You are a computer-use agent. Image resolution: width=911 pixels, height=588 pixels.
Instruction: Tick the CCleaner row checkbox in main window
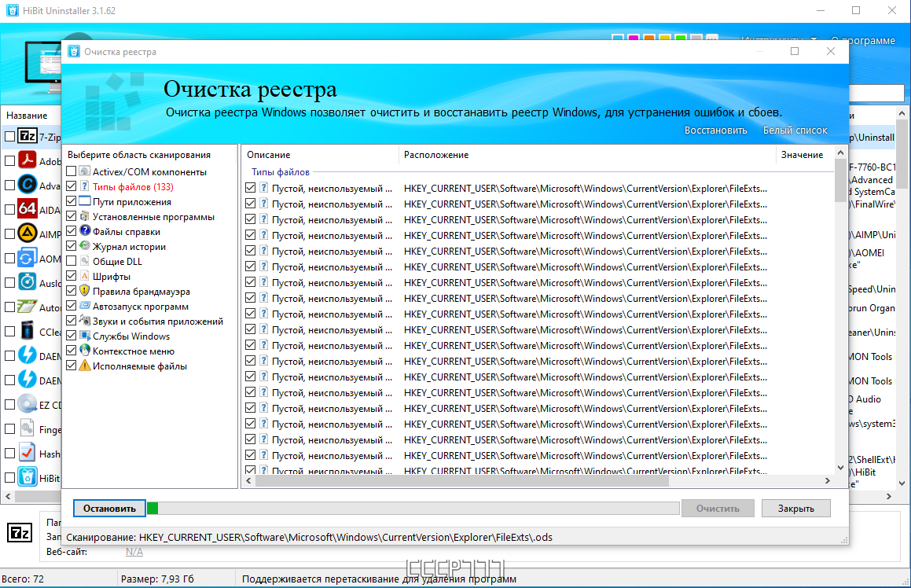coord(10,331)
